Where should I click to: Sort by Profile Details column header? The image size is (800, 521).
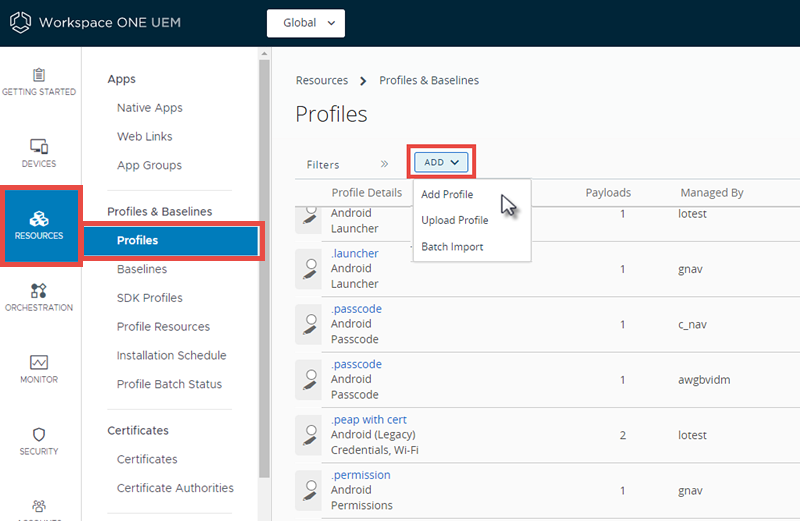coord(367,193)
